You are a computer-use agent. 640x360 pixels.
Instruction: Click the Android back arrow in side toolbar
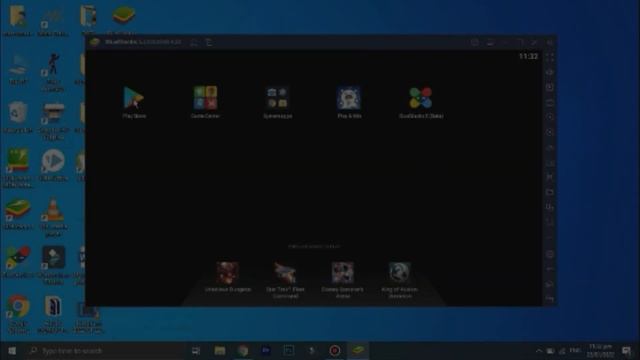coord(550,269)
